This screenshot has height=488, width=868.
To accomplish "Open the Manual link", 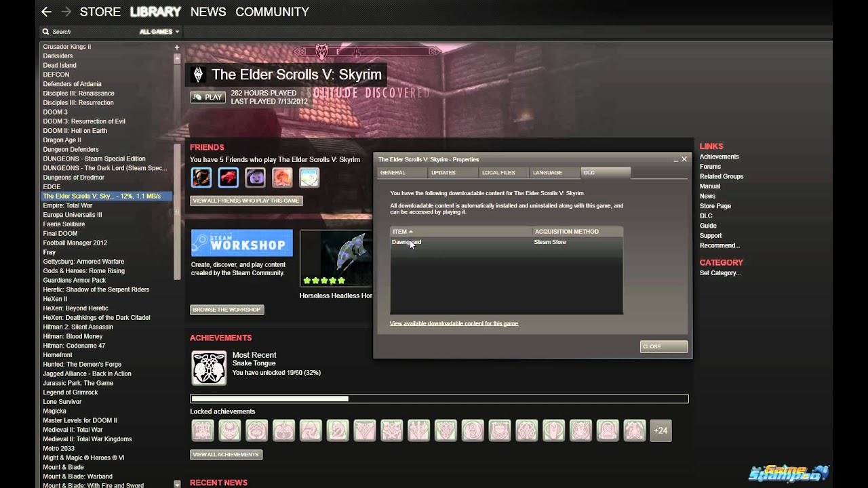I will click(710, 186).
